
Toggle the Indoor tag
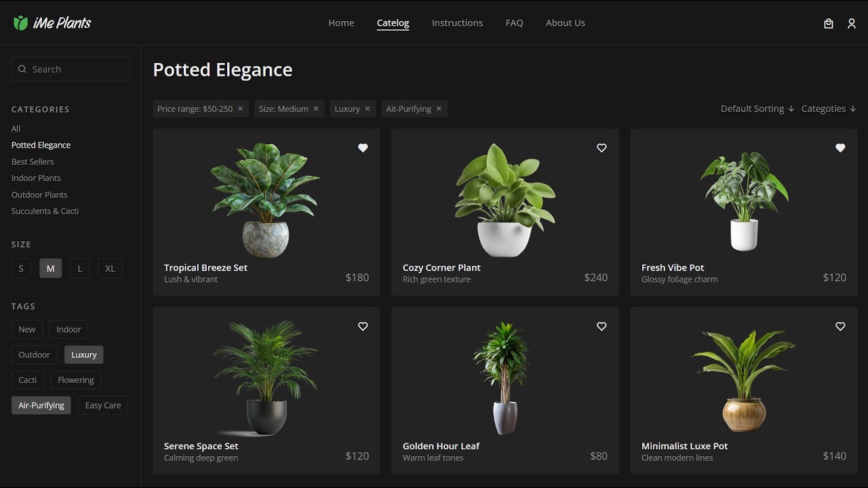pos(68,329)
